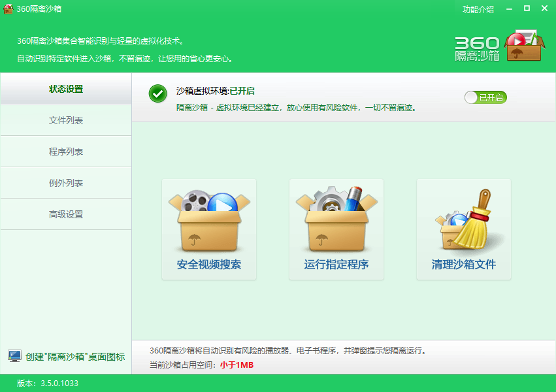Close the 360隔离沙箱 window
The width and height of the screenshot is (556, 392).
pyautogui.click(x=545, y=8)
